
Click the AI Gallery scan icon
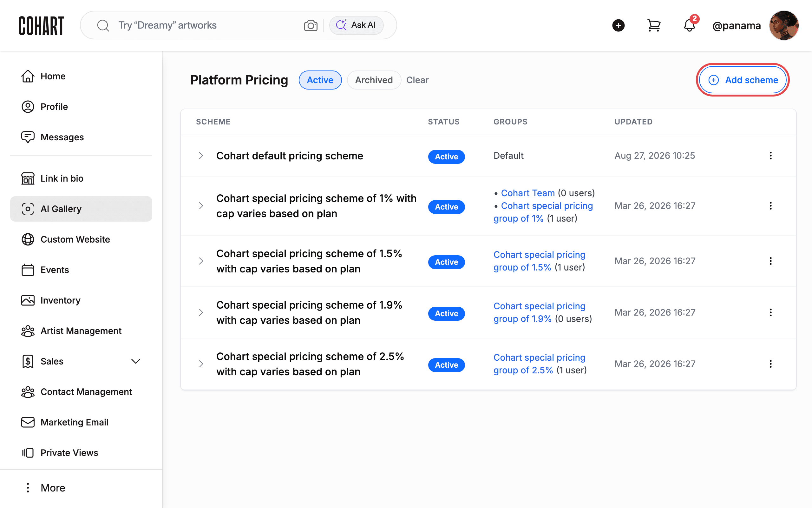[x=28, y=209]
